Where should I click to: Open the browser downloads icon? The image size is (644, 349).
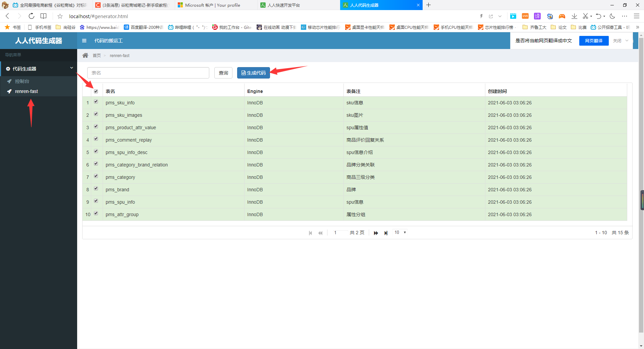coord(574,16)
